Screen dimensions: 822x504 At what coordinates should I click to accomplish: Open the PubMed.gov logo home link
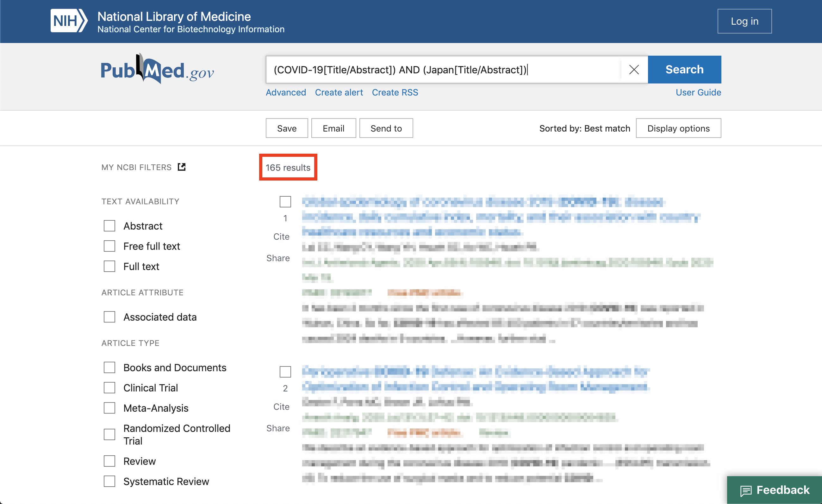pyautogui.click(x=157, y=69)
